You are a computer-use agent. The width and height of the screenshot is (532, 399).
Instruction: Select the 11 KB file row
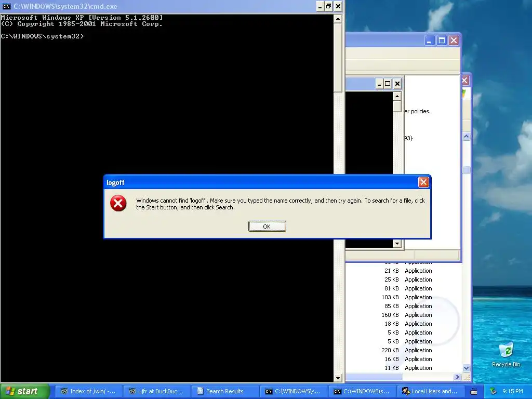[404, 368]
